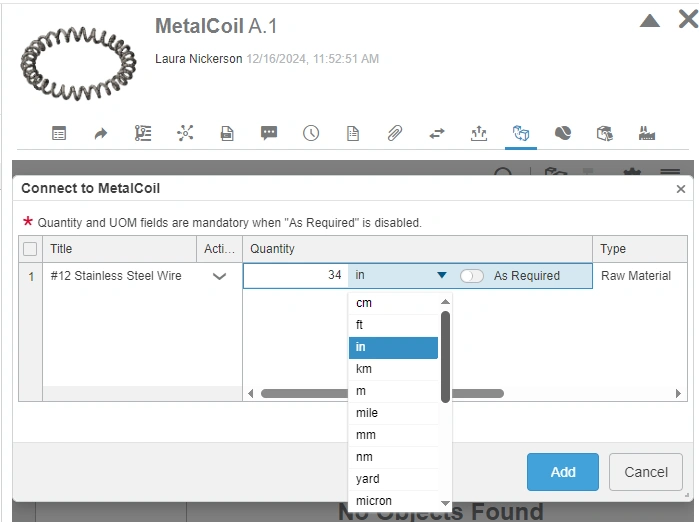Collapse the header with the up triangle

point(649,20)
